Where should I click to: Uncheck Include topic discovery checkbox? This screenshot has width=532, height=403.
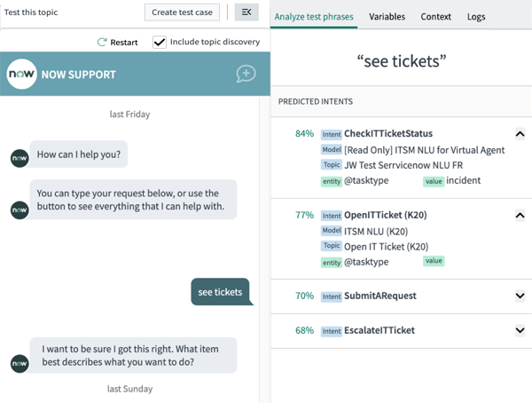pyautogui.click(x=159, y=42)
